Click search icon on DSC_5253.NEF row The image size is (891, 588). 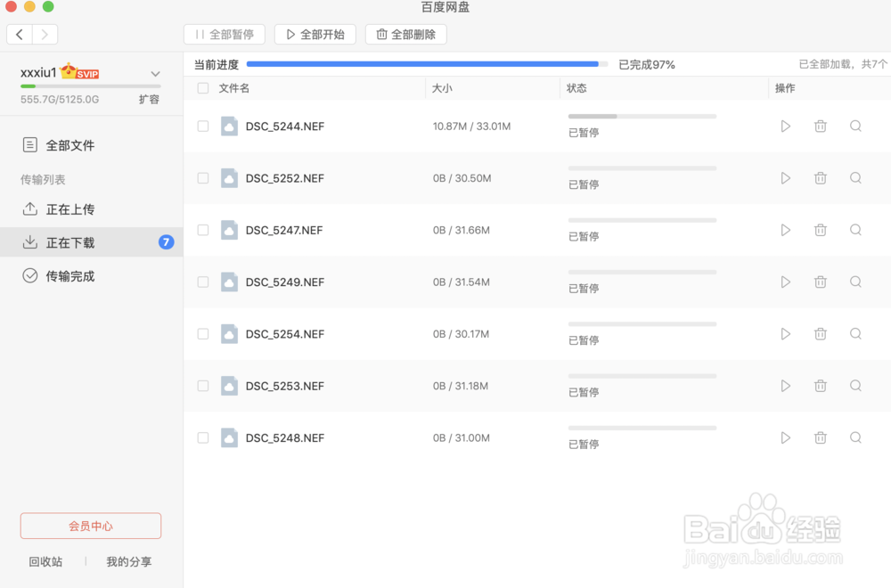pos(855,387)
